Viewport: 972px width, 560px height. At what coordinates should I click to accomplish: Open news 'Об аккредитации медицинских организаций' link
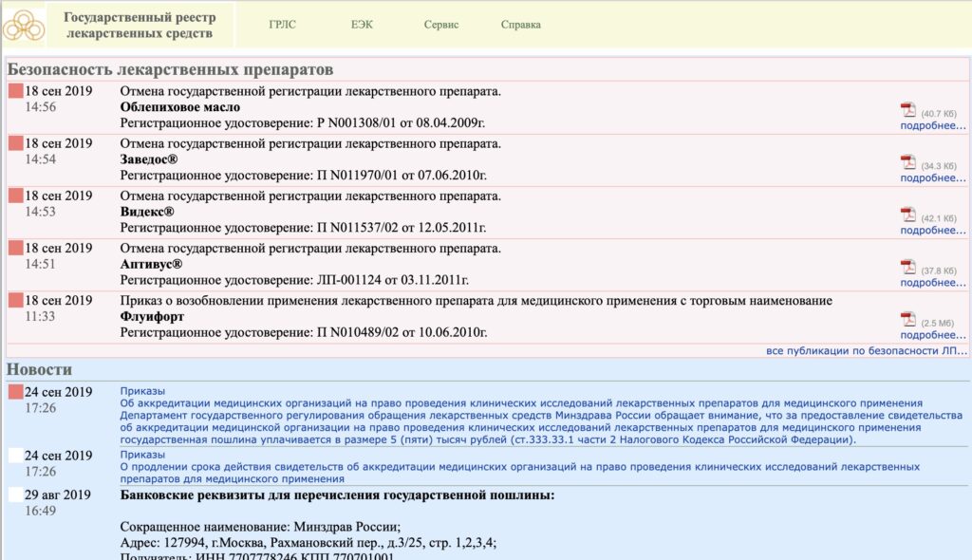pos(521,403)
